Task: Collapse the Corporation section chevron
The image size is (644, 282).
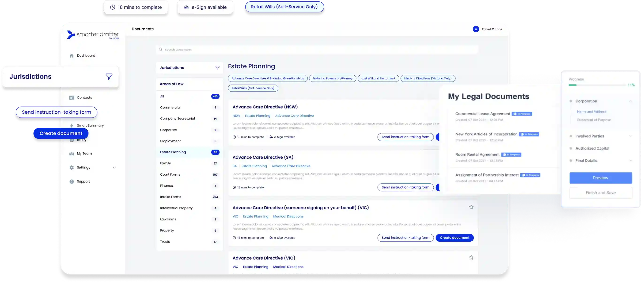Action: [630, 101]
